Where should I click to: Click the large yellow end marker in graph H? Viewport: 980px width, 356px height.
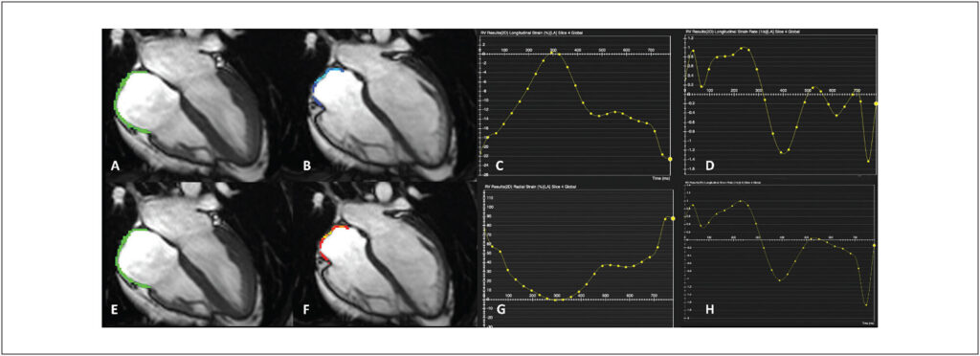(x=874, y=245)
